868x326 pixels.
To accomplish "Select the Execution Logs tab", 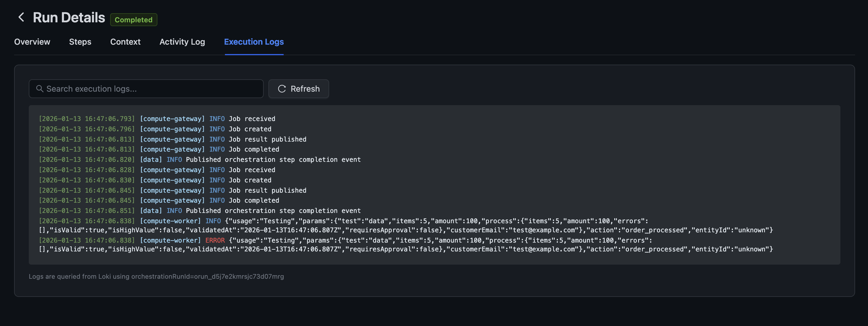I will [254, 42].
